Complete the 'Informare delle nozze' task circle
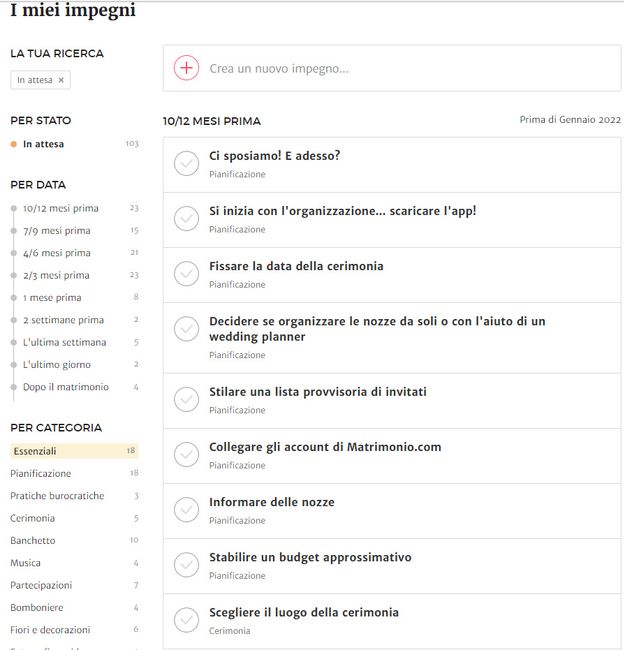 coord(186,509)
